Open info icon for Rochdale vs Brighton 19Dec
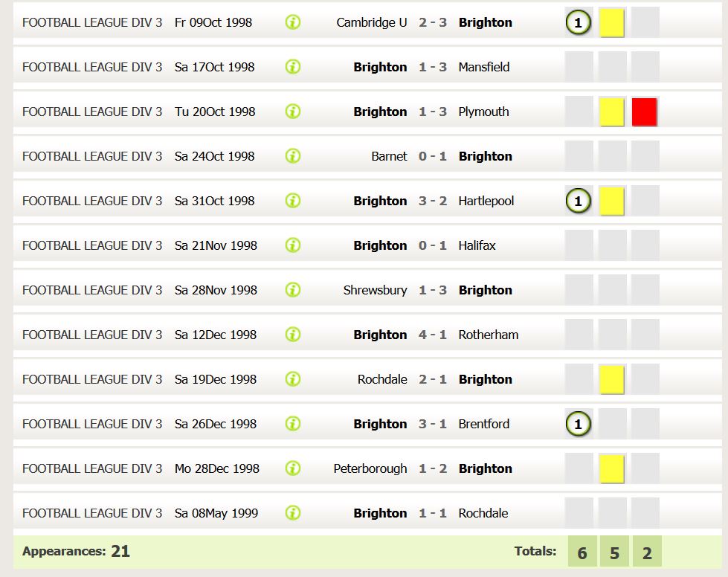Image resolution: width=728 pixels, height=577 pixels. [293, 378]
